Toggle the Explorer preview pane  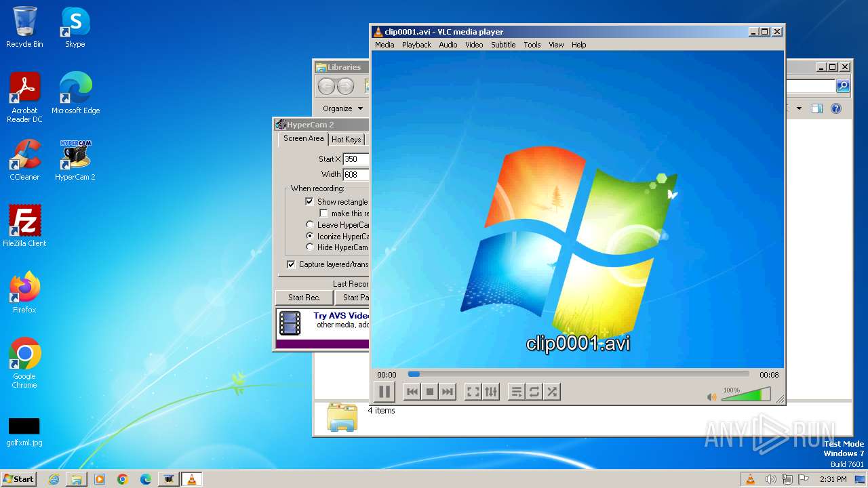tap(817, 108)
